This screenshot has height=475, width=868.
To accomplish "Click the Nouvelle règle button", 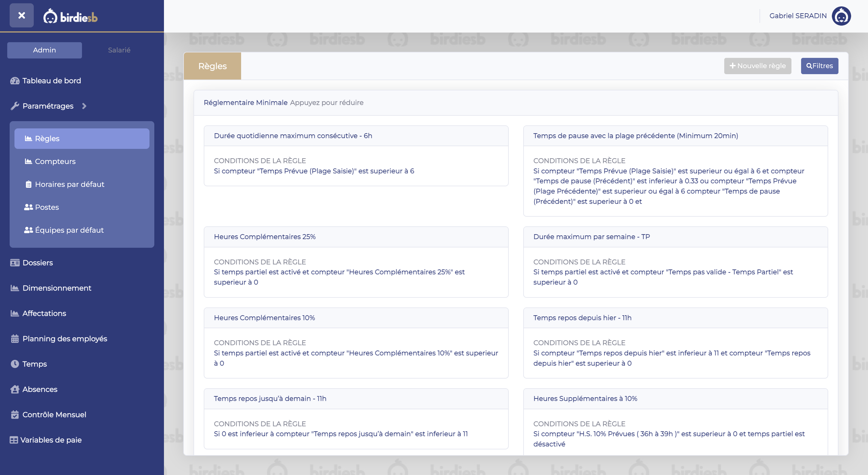I will tap(757, 66).
